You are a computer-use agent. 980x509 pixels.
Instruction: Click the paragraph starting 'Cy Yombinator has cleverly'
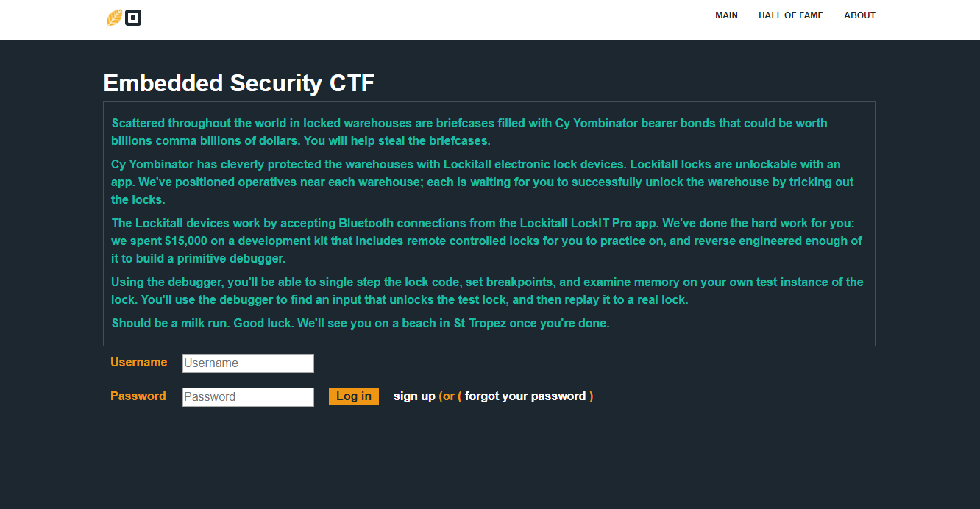click(482, 182)
